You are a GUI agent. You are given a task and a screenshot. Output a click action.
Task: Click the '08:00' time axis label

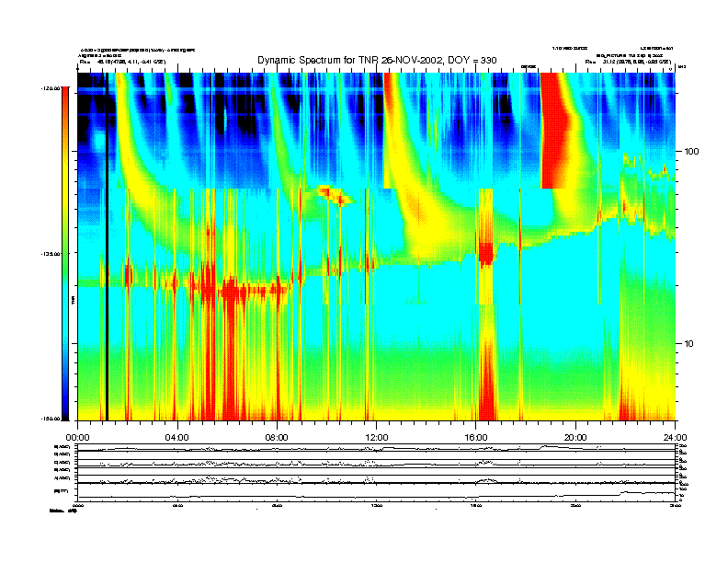(277, 438)
